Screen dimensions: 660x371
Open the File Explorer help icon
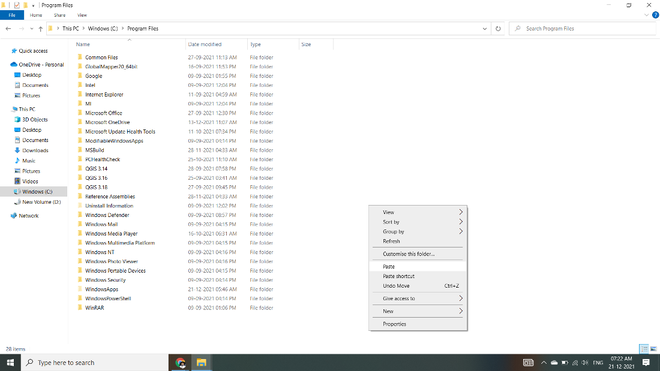click(x=655, y=15)
